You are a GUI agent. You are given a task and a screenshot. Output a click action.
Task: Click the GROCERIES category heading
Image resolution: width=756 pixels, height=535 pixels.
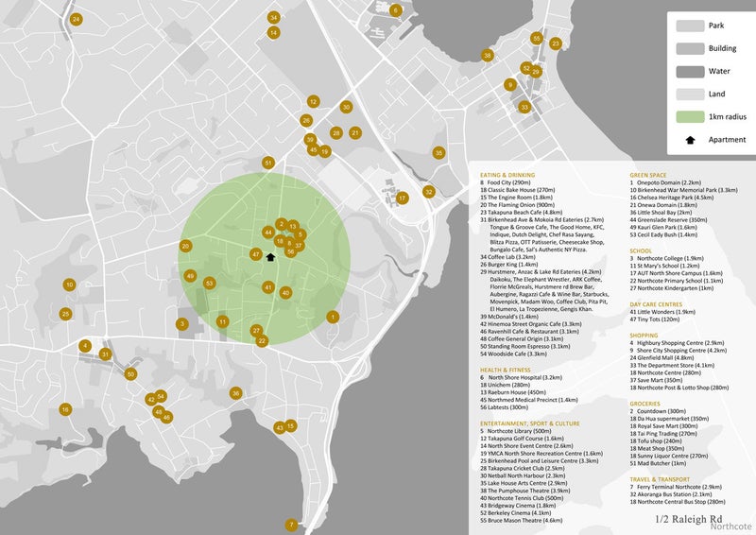coord(647,404)
